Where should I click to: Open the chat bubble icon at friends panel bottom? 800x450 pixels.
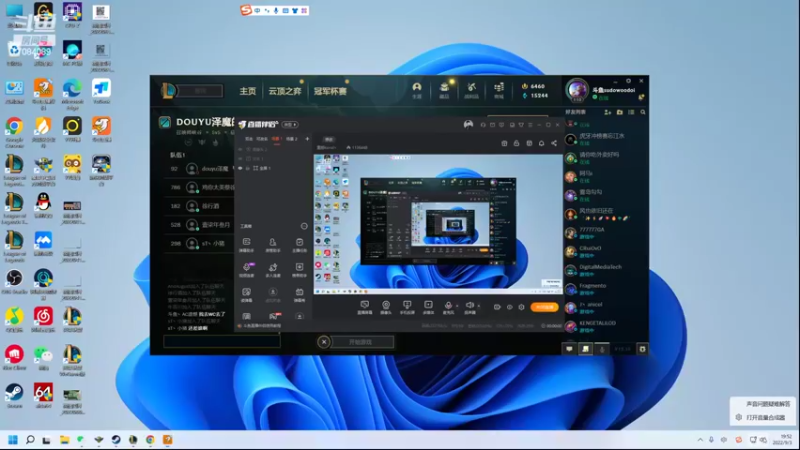569,349
